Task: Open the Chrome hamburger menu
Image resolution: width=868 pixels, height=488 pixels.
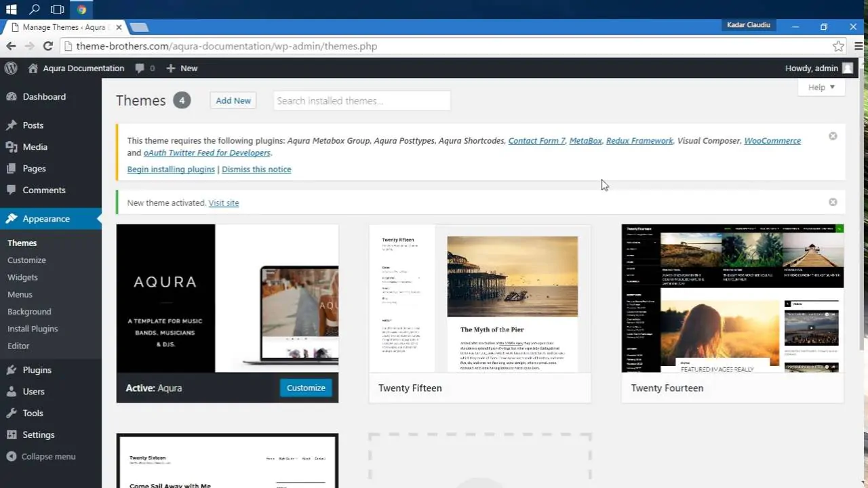Action: pyautogui.click(x=859, y=46)
